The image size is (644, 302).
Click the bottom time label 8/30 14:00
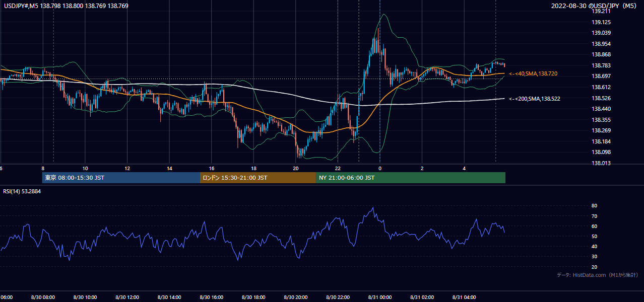click(169, 297)
